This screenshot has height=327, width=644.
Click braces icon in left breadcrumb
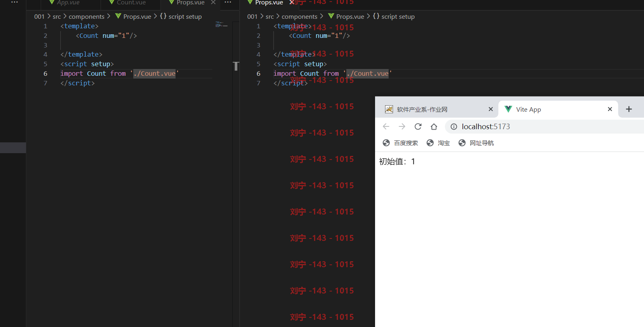click(163, 16)
